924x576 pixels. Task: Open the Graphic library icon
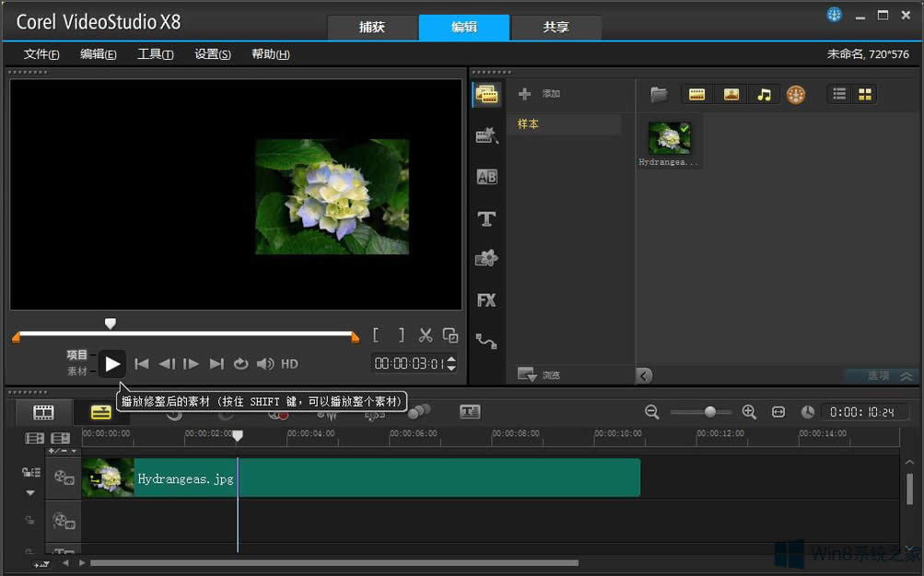tap(486, 259)
